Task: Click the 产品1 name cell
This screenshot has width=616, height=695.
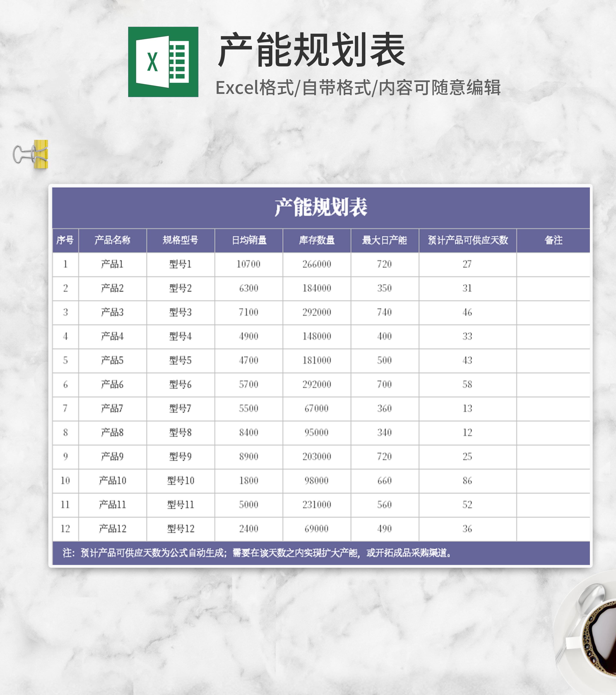Action: pos(113,264)
